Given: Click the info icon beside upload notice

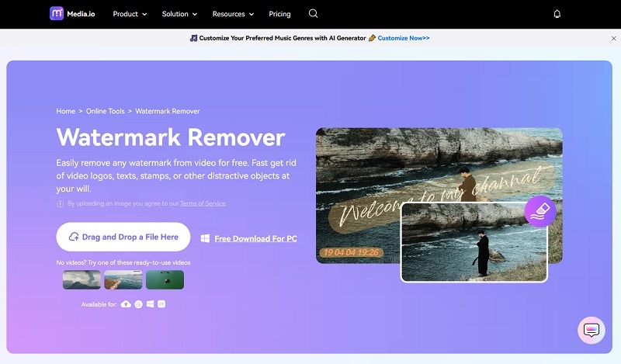Looking at the screenshot, I should [x=60, y=203].
